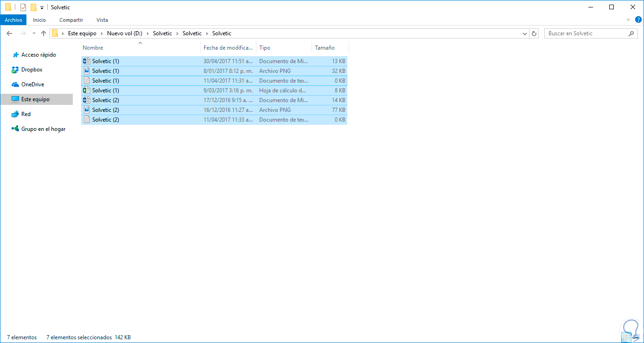Switch to details view in status bar
The width and height of the screenshot is (644, 343).
[x=627, y=337]
